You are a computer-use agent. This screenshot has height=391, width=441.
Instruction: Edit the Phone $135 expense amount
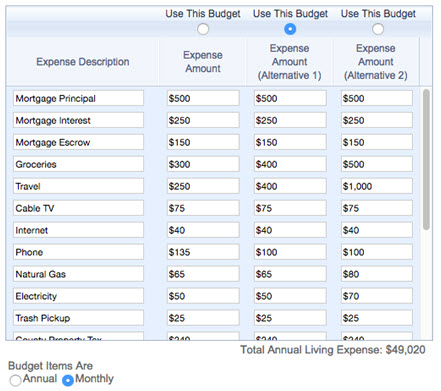click(203, 252)
